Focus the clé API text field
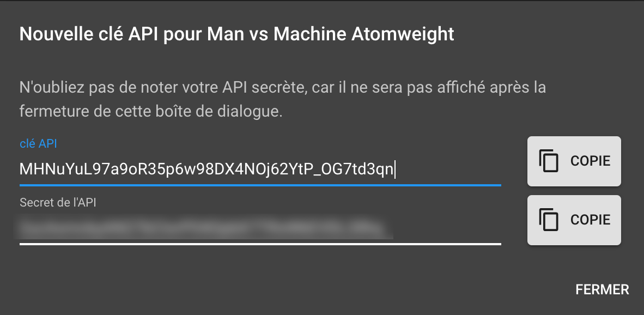Image resolution: width=644 pixels, height=315 pixels. [260, 169]
